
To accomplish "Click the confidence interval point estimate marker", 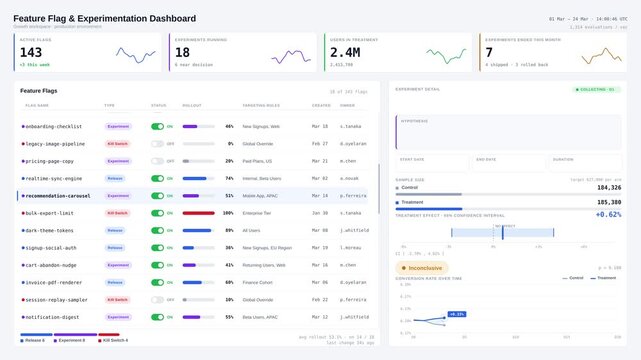I will [503, 233].
